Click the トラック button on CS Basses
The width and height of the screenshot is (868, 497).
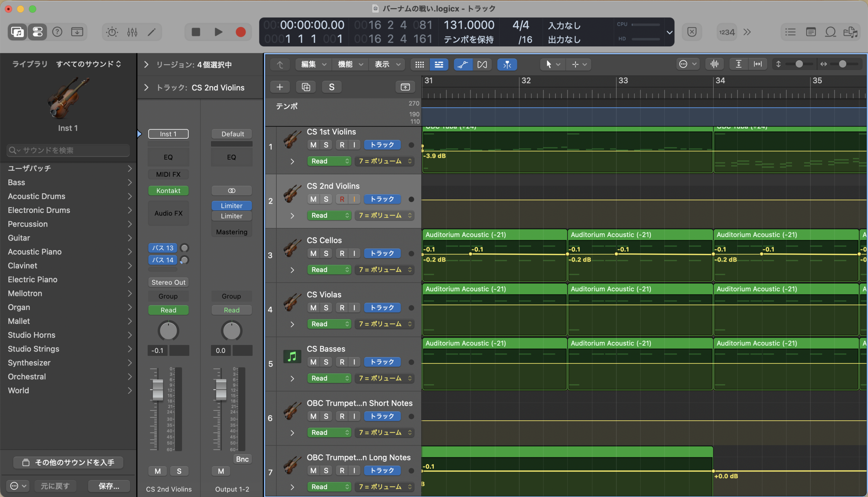[x=382, y=362]
